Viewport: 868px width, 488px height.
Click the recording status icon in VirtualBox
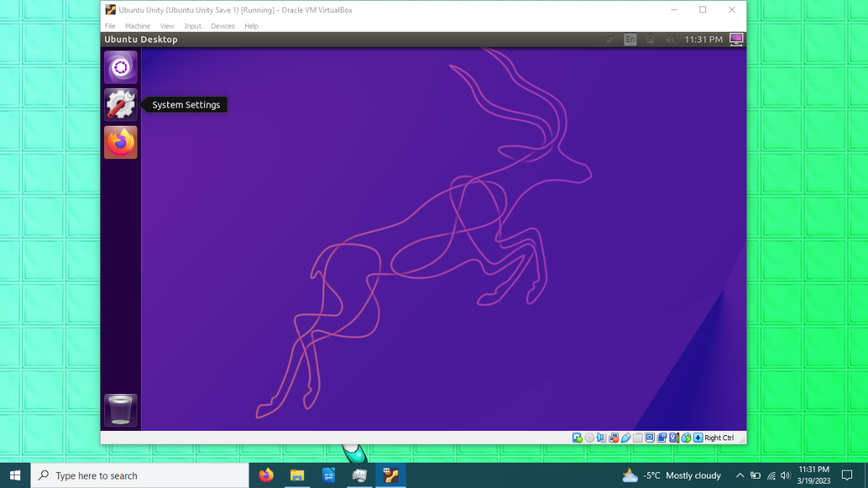tap(662, 437)
